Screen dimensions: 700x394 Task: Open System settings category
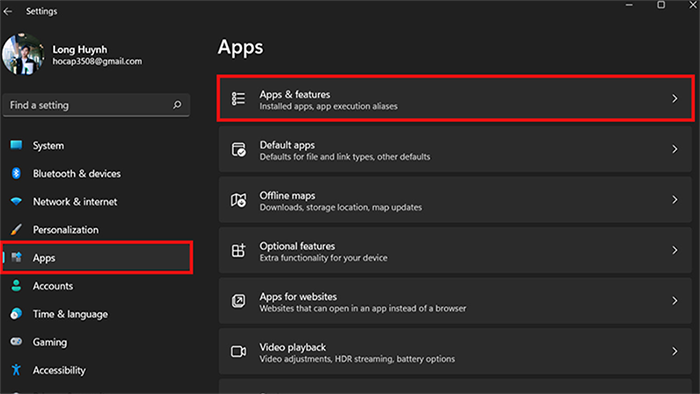click(48, 145)
